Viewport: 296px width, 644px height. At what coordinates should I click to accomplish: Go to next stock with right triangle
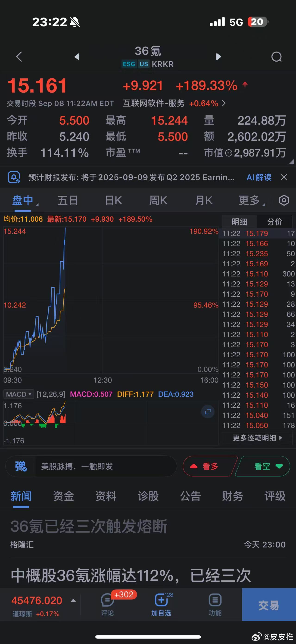tap(218, 57)
